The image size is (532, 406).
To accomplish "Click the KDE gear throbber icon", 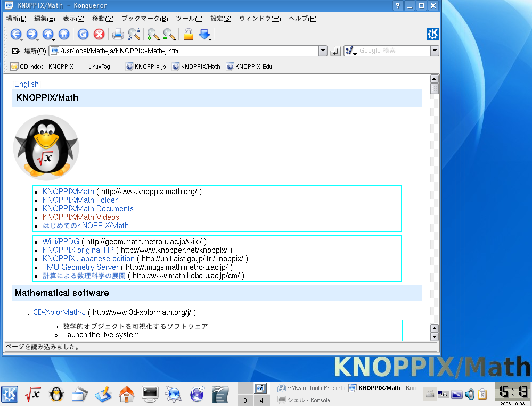I will (432, 34).
